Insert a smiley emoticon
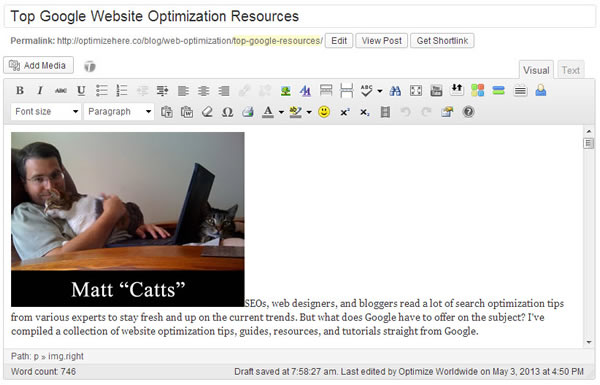Screen dimensions: 600x385 324,112
